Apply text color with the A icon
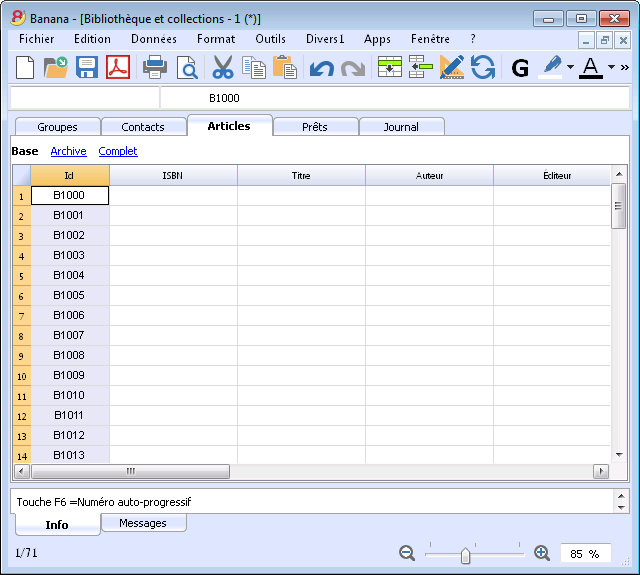640x575 pixels. (x=591, y=67)
